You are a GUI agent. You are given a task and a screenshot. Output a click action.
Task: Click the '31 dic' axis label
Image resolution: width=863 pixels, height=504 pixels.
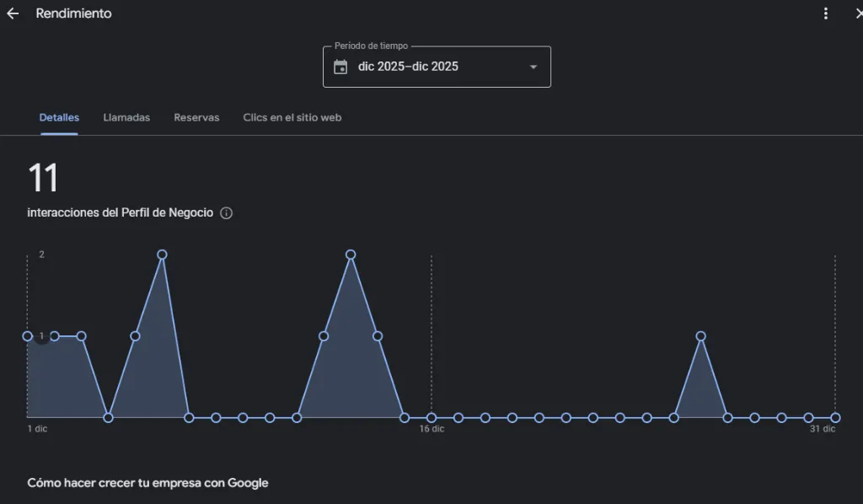click(823, 429)
